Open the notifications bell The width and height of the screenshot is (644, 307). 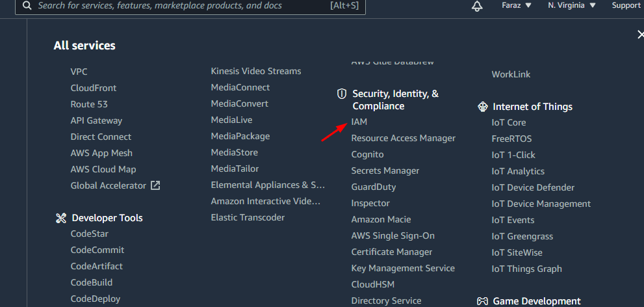[x=477, y=6]
